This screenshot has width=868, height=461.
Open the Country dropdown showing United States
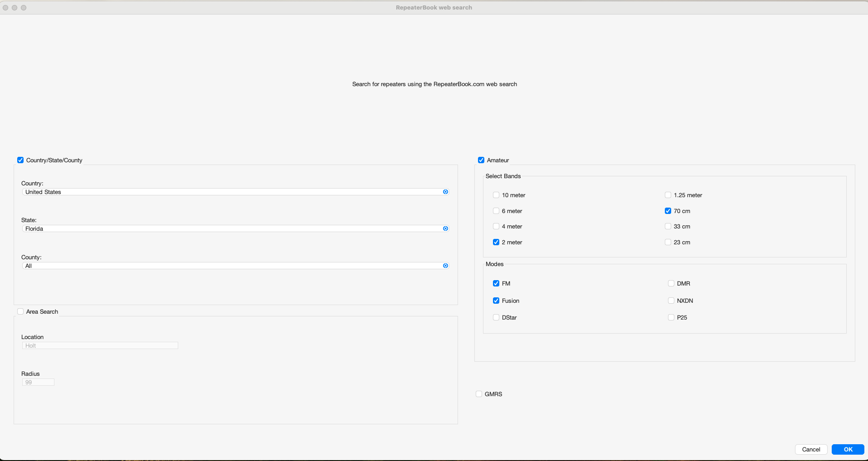tap(236, 192)
